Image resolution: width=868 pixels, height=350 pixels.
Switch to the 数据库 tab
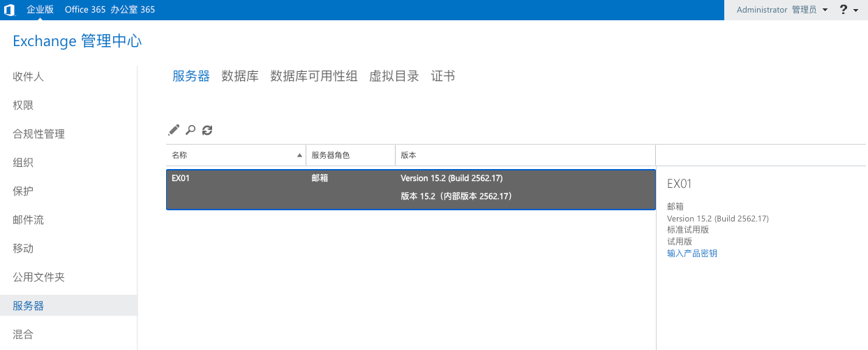[240, 76]
